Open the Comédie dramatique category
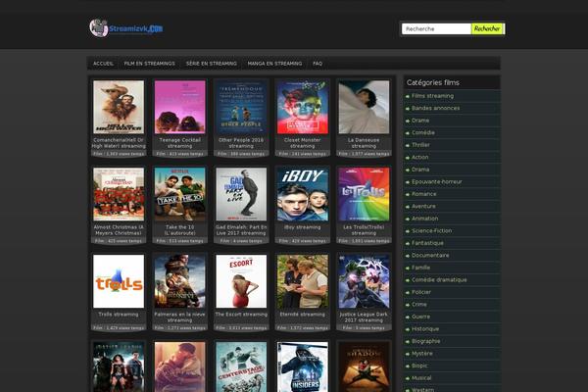The width and height of the screenshot is (588, 392). click(439, 280)
